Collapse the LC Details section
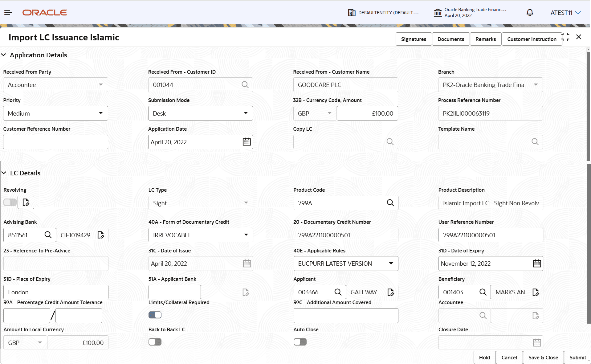The image size is (591, 364). tap(4, 173)
